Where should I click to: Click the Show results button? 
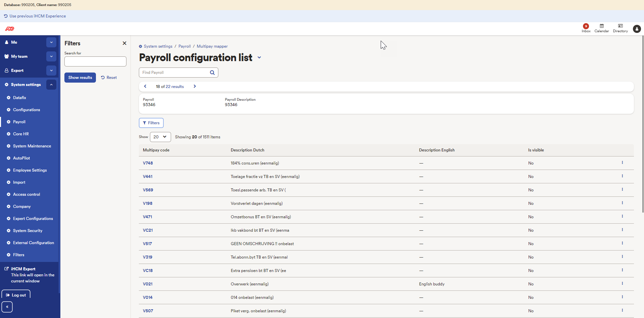(x=80, y=77)
